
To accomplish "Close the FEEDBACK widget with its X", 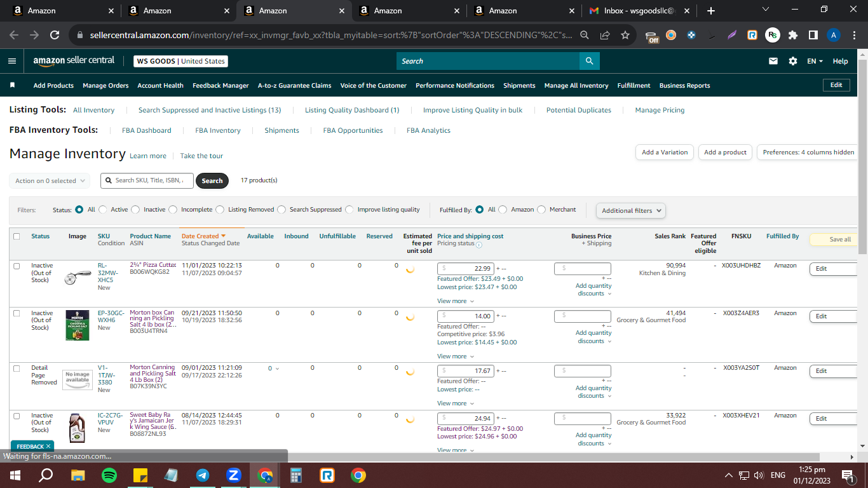I will (48, 446).
